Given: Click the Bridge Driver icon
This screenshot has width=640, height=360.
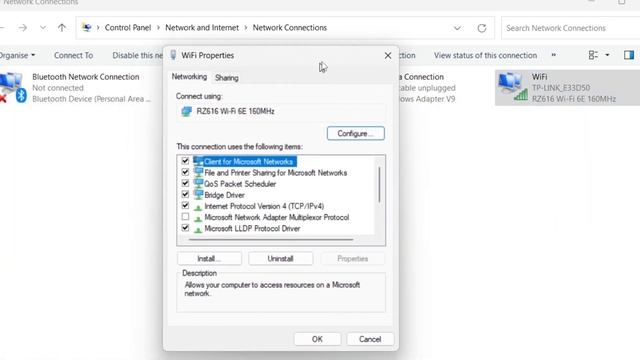Looking at the screenshot, I should 198,195.
